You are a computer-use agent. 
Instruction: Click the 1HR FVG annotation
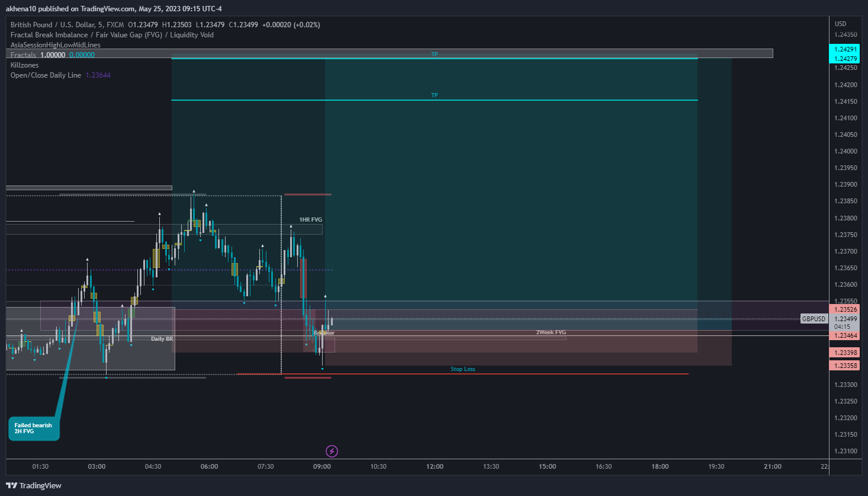310,220
